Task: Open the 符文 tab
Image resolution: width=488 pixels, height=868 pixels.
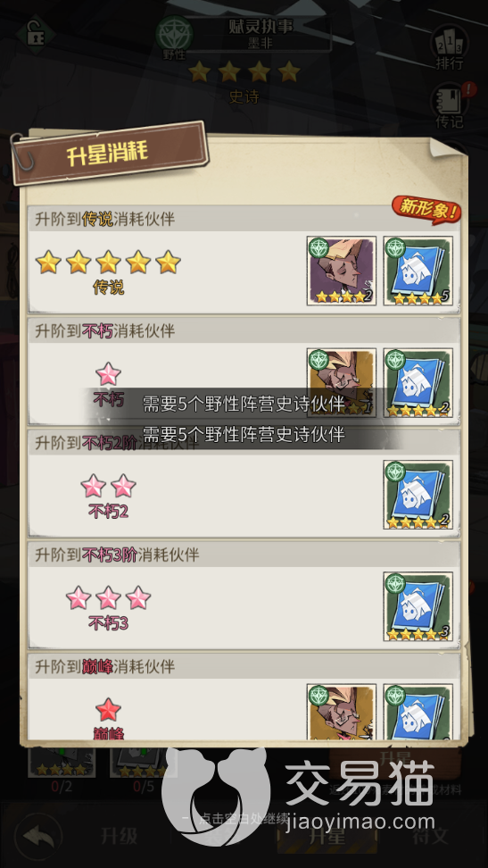Action: pos(430,836)
